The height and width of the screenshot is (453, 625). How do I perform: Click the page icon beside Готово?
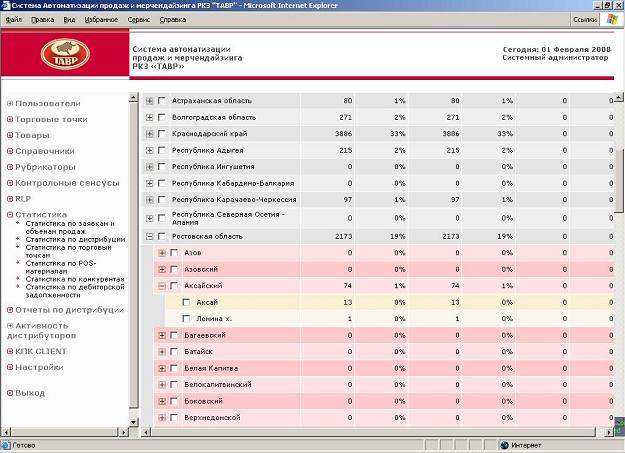coord(6,445)
